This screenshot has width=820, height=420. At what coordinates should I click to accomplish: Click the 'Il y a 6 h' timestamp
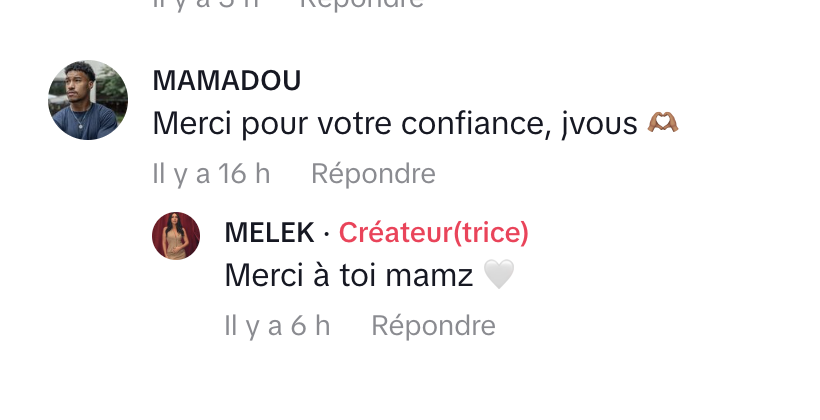[x=277, y=325]
